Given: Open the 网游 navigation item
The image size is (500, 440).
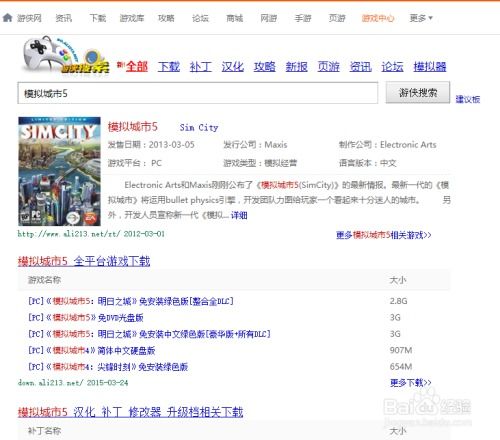Looking at the screenshot, I should [269, 18].
